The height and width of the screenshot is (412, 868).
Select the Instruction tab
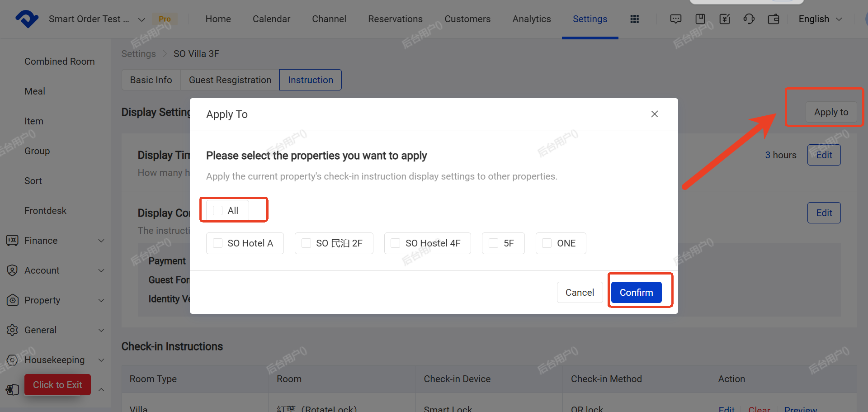click(311, 80)
